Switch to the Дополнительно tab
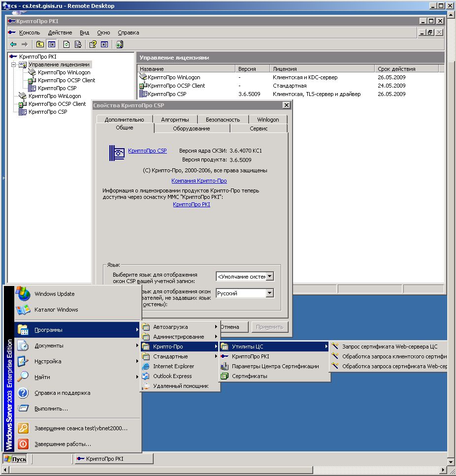 pyautogui.click(x=125, y=120)
